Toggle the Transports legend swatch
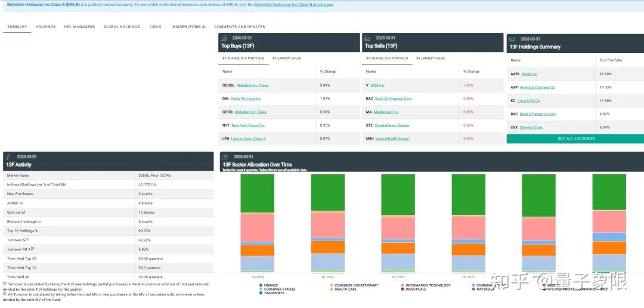The image size is (644, 308). [x=261, y=293]
